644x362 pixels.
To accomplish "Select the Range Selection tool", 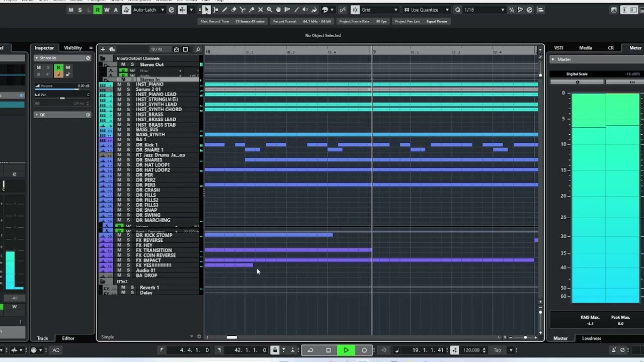I will pyautogui.click(x=216, y=10).
